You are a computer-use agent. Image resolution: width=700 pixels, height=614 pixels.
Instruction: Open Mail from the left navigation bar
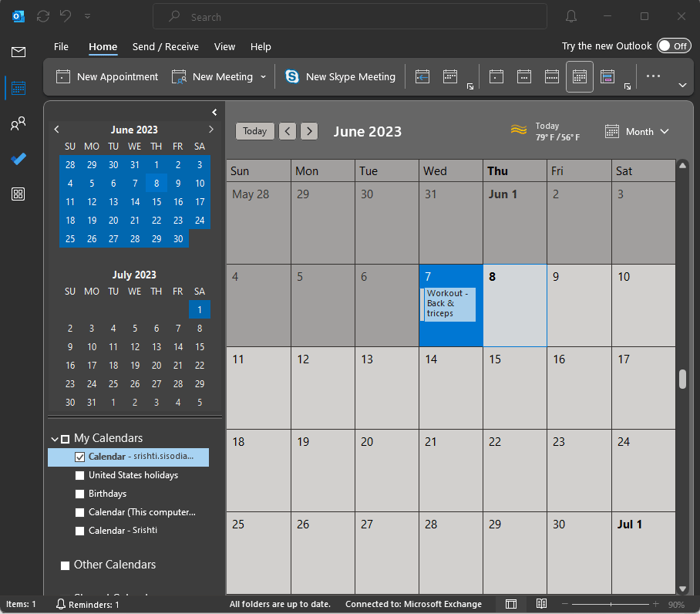(18, 52)
